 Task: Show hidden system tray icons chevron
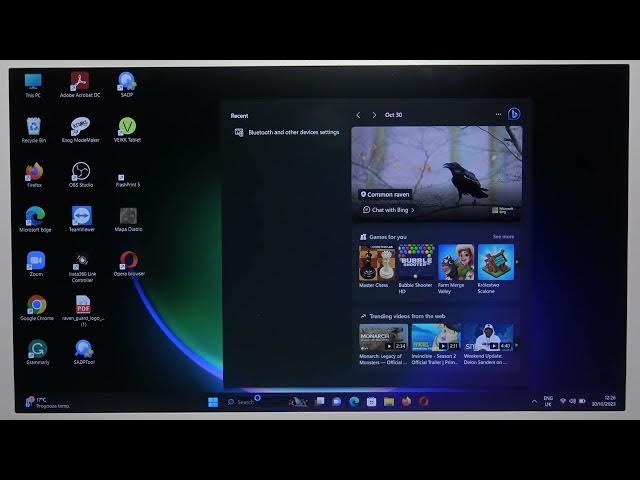pyautogui.click(x=534, y=402)
